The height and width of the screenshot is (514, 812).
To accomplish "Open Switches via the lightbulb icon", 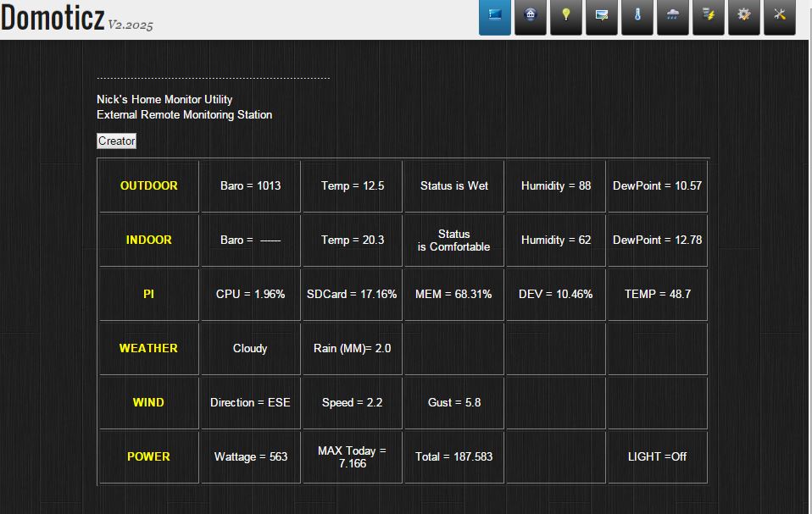I will click(x=566, y=17).
